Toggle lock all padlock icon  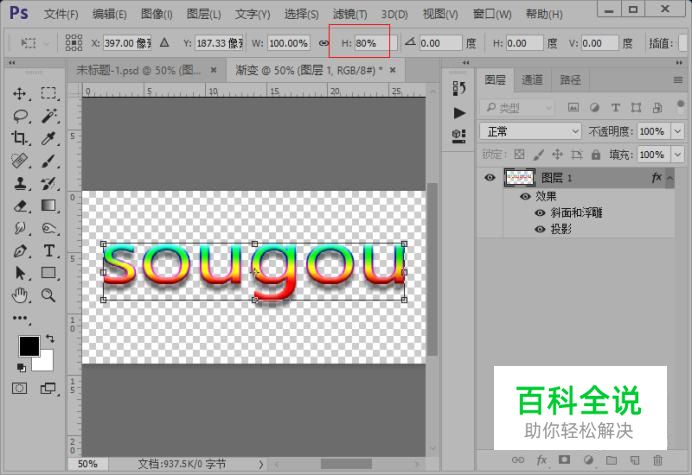point(596,155)
